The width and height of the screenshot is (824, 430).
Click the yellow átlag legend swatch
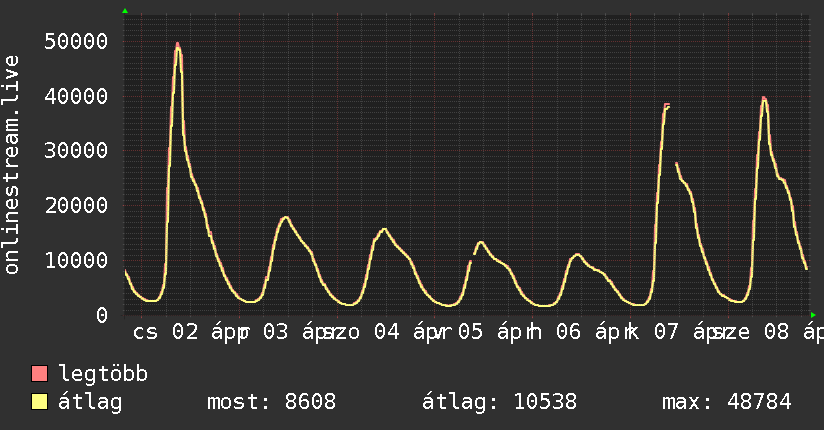39,402
